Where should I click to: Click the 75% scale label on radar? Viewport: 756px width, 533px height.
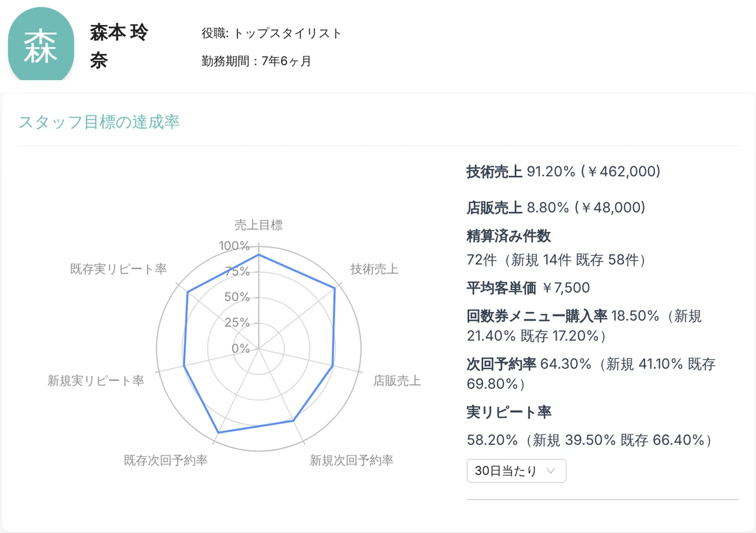[238, 272]
